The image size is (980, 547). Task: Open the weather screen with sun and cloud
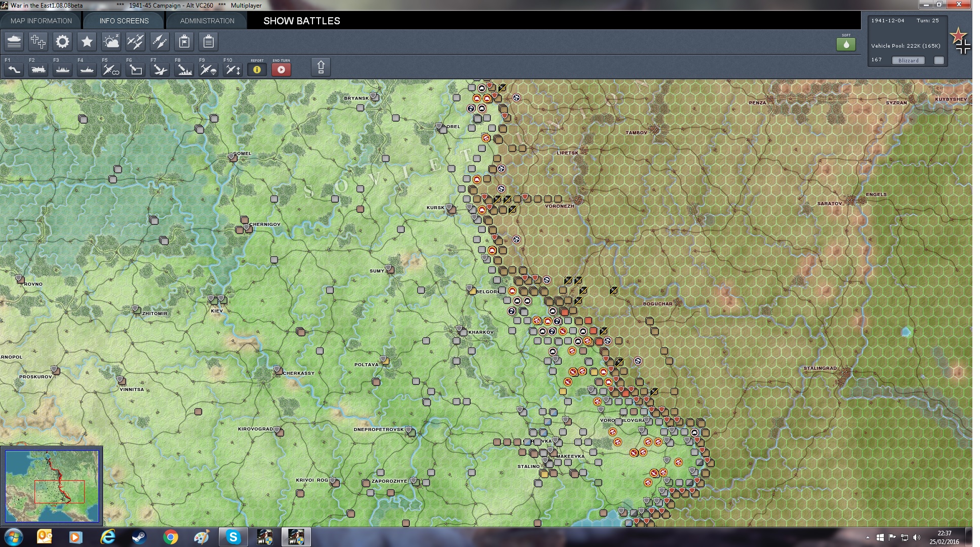[111, 42]
